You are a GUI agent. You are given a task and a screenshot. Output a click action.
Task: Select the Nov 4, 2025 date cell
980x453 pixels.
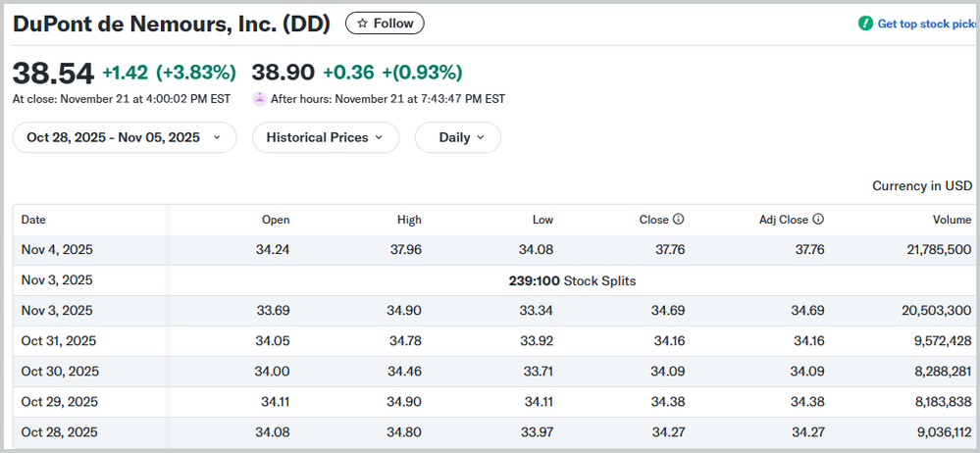point(57,250)
